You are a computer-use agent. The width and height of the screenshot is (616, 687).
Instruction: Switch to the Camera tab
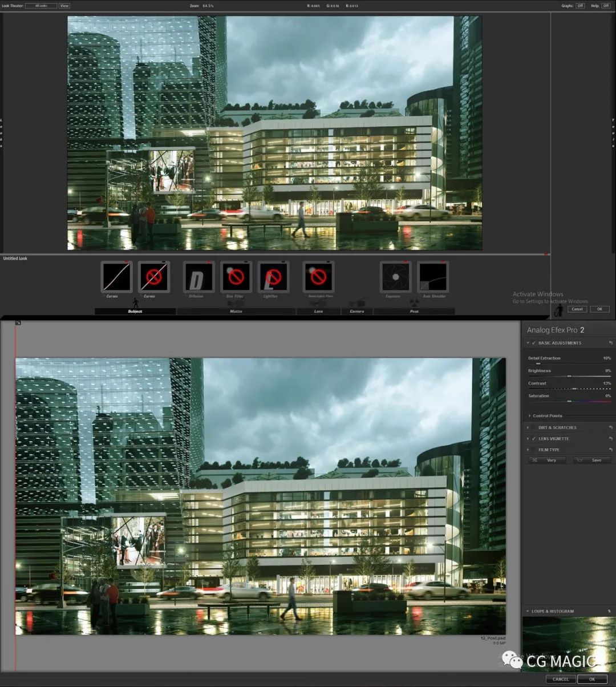pos(357,312)
